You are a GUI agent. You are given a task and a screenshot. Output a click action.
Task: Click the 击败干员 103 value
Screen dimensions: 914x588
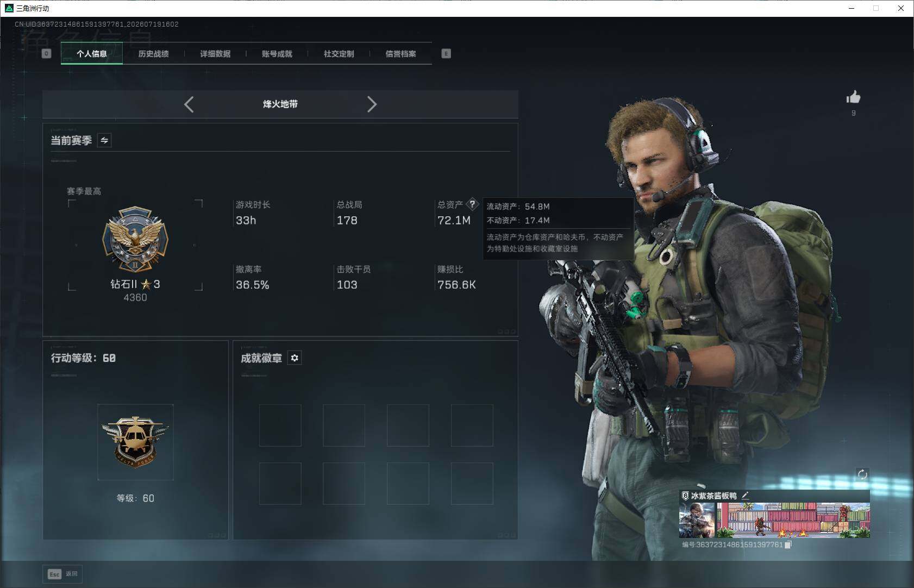pos(347,285)
